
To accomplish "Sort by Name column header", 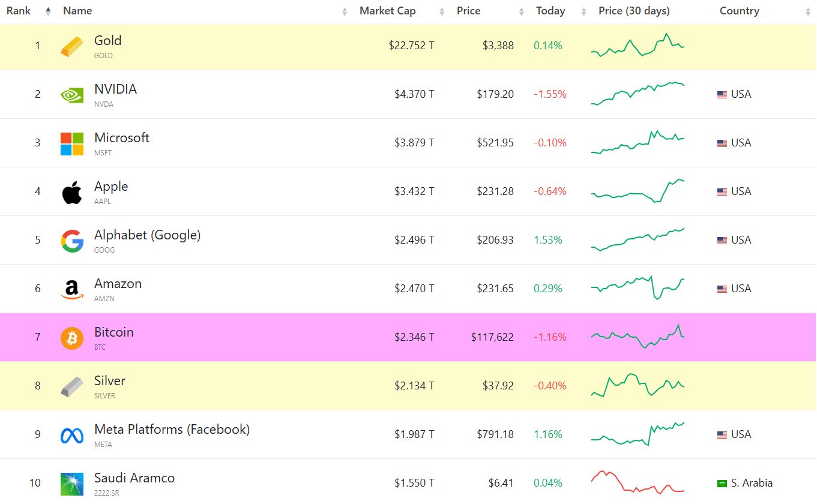I will [77, 11].
